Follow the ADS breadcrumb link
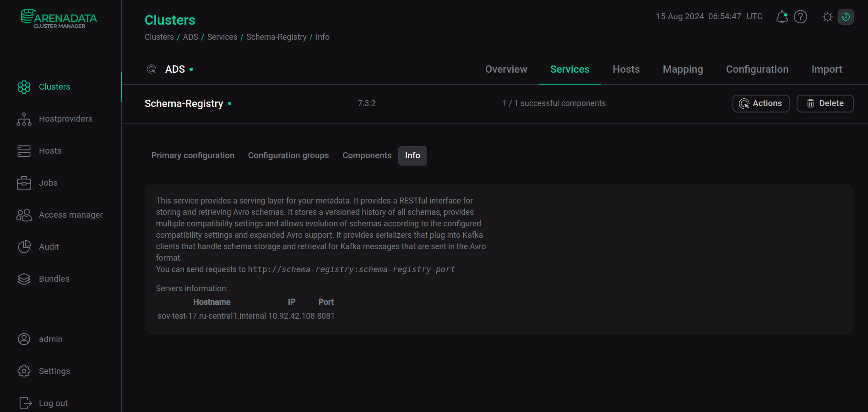This screenshot has height=412, width=868. click(190, 37)
